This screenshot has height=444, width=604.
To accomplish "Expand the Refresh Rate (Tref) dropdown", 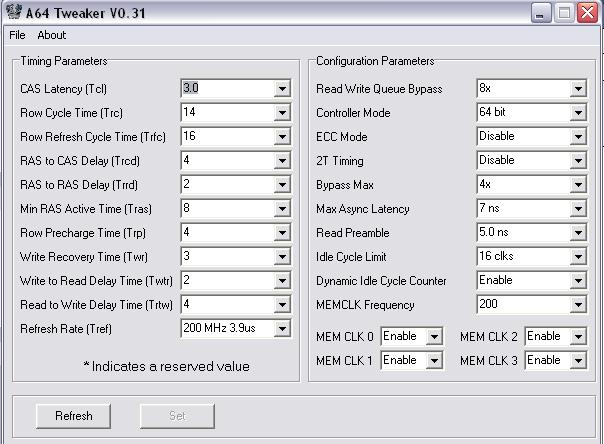I will (282, 329).
